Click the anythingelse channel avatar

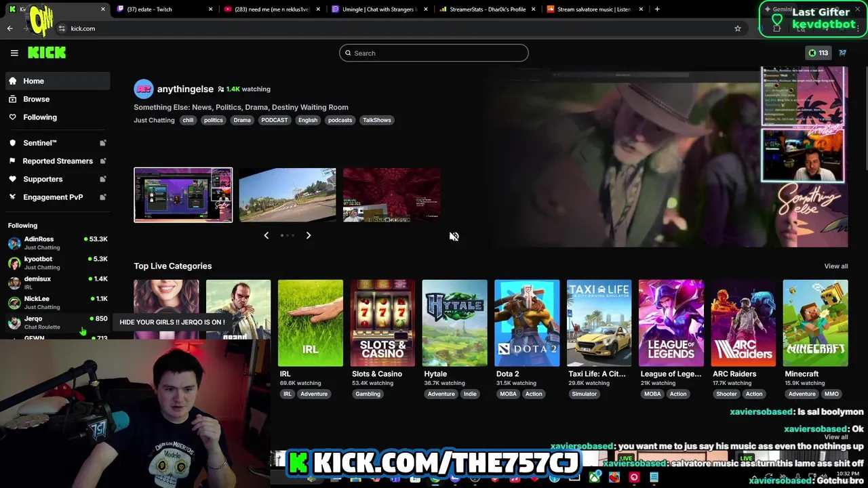click(144, 89)
